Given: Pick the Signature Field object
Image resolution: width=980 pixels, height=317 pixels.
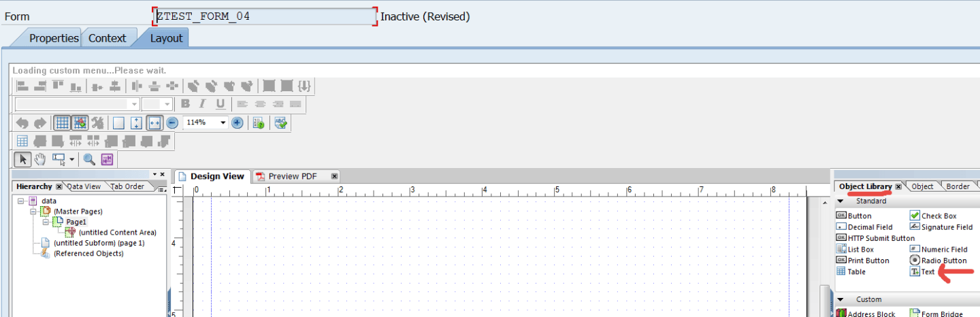Looking at the screenshot, I should click(x=941, y=227).
